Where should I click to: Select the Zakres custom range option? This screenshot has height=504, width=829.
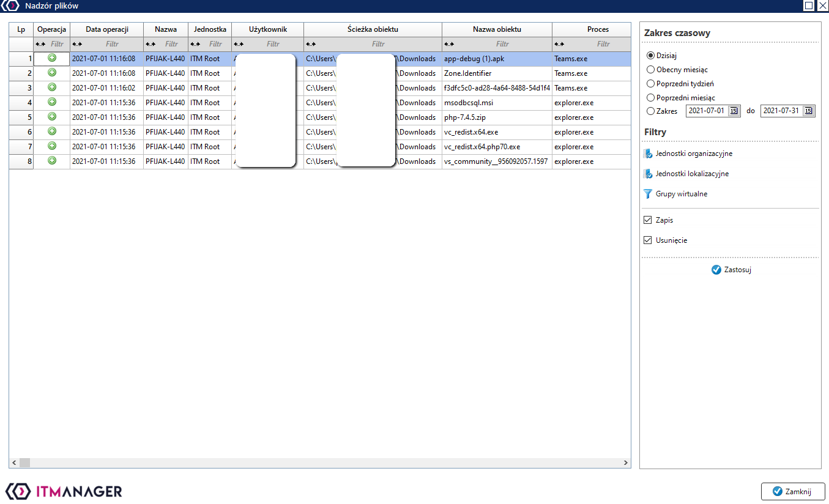651,111
